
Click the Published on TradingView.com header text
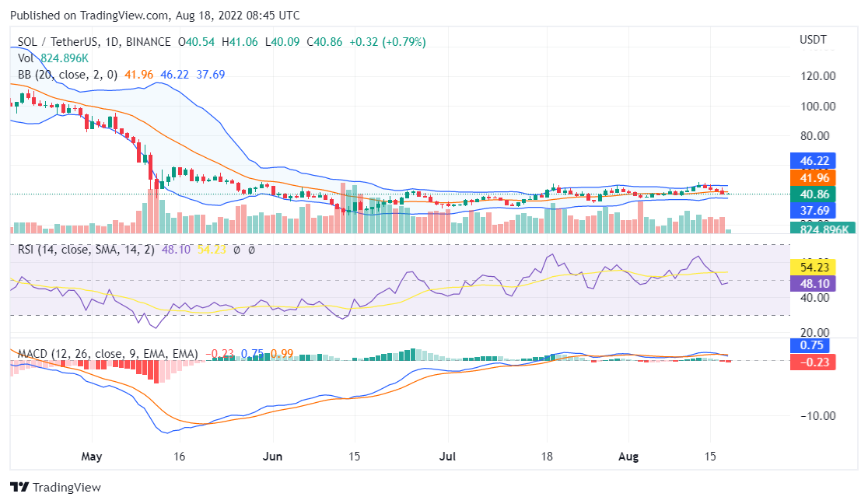(156, 16)
